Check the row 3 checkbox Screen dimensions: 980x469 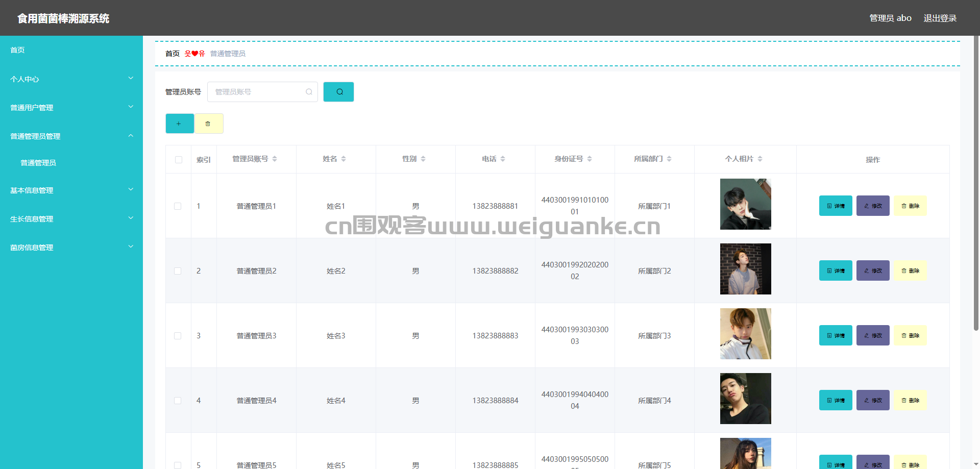tap(178, 336)
